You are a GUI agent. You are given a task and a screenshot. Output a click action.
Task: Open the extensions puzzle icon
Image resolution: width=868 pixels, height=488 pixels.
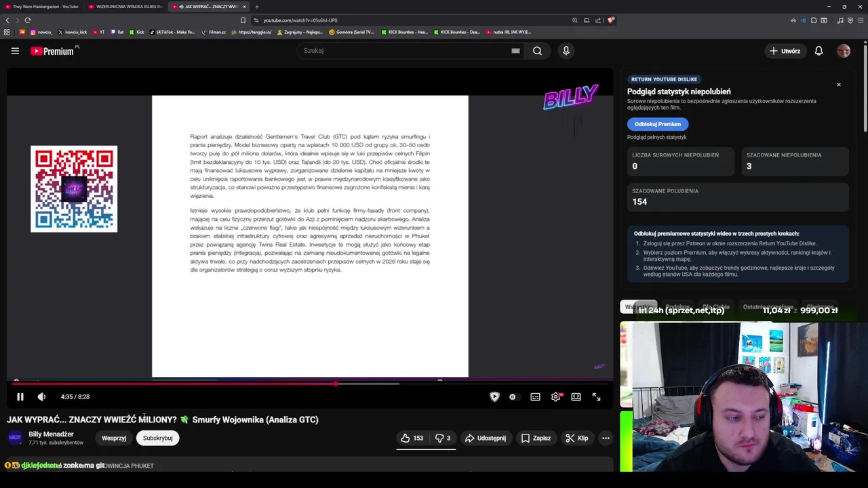coord(814,20)
